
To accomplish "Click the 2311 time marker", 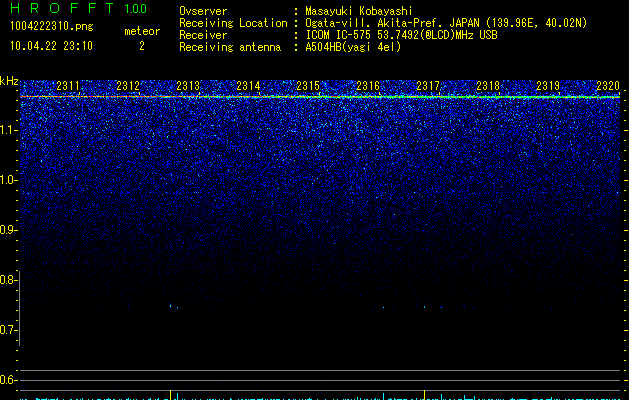I will (x=68, y=86).
